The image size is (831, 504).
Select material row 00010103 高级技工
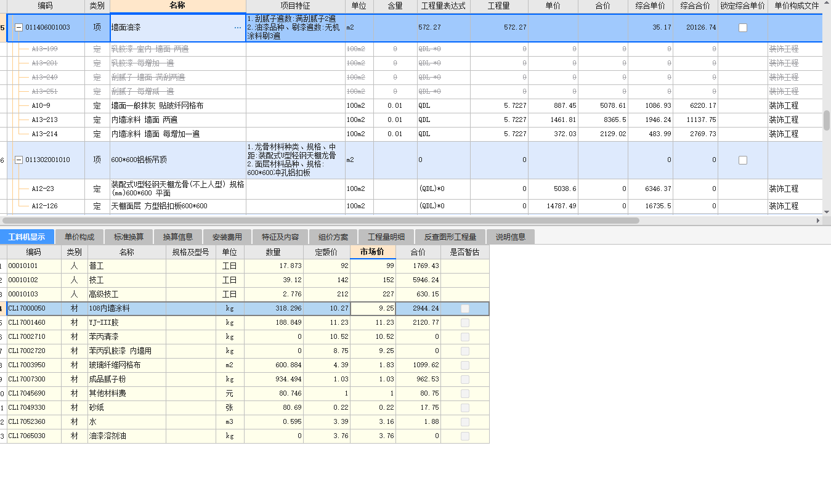point(245,295)
